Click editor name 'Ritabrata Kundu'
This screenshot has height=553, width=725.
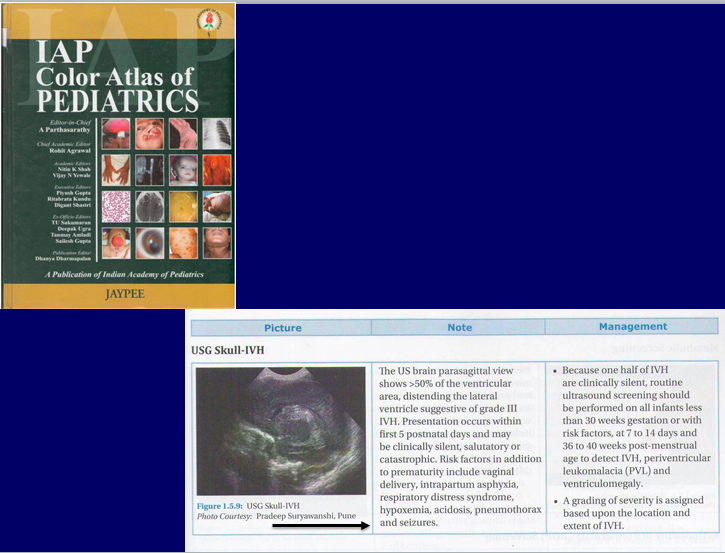[69, 199]
